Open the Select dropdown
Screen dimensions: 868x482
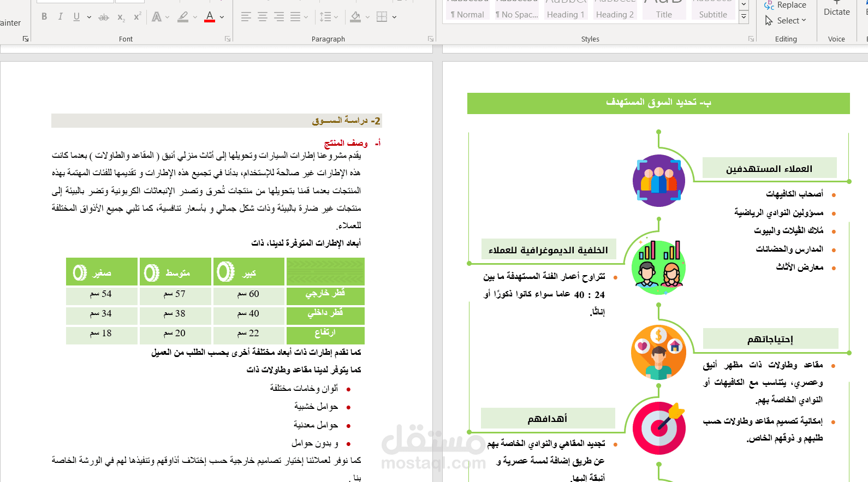pyautogui.click(x=785, y=21)
